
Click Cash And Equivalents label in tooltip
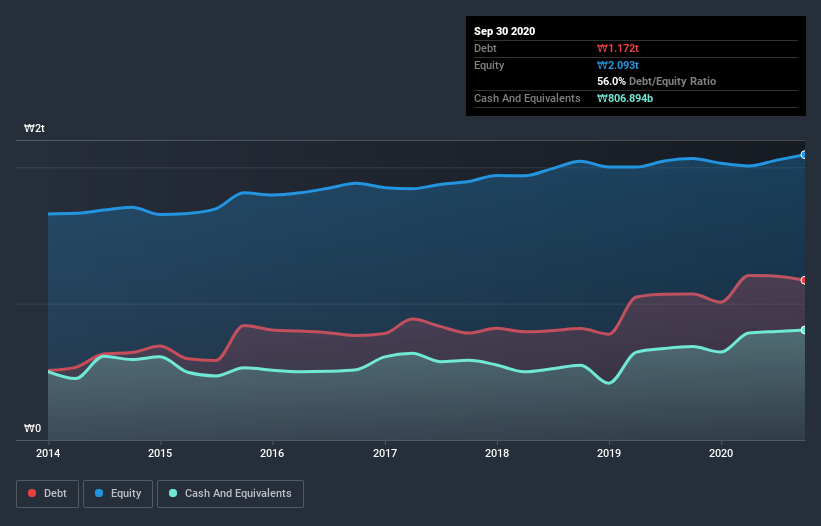(527, 98)
